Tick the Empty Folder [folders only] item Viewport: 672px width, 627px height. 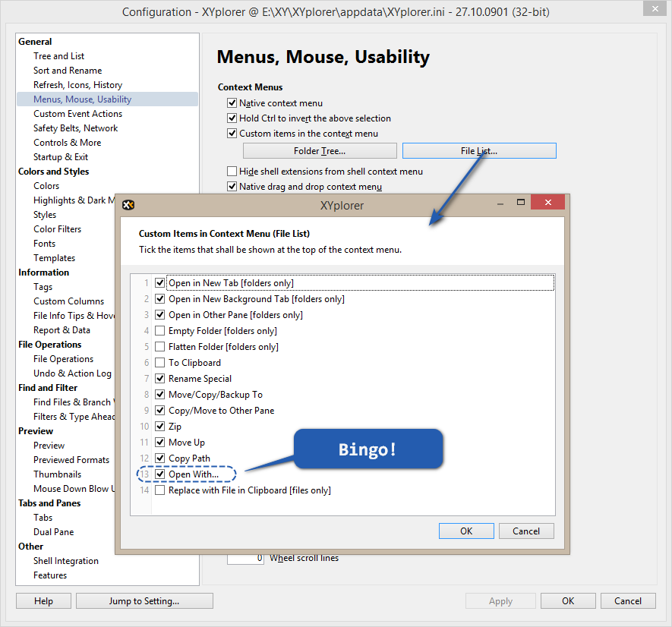159,331
